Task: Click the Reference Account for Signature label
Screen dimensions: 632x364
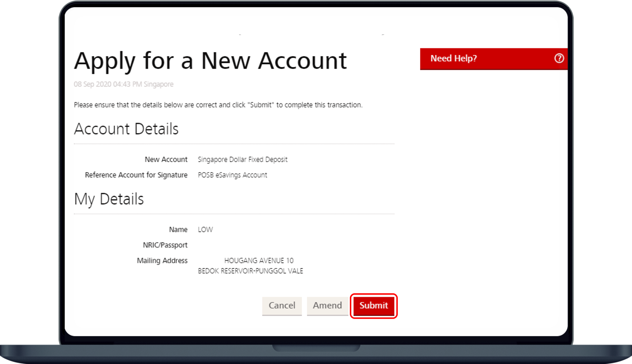Action: click(136, 175)
